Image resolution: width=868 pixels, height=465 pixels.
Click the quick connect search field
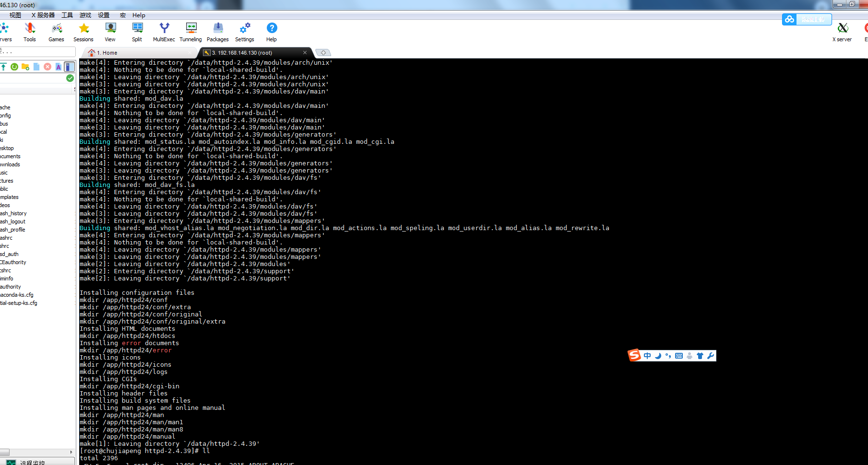pos(37,51)
